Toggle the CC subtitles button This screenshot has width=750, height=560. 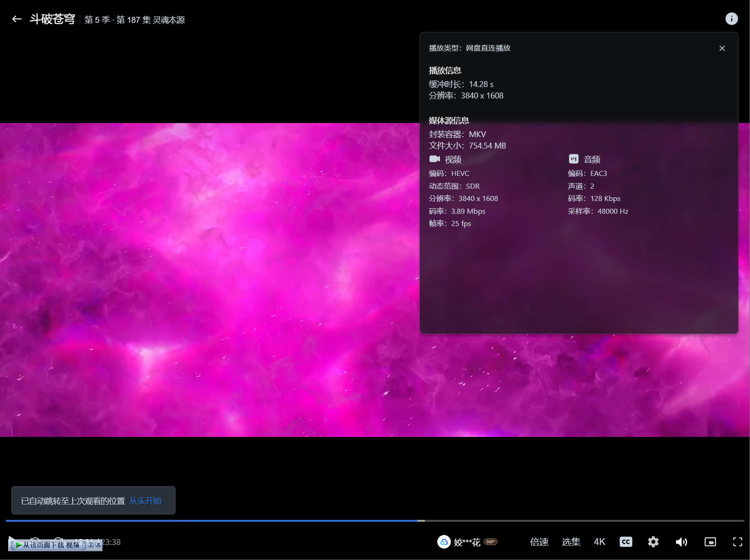pyautogui.click(x=626, y=542)
